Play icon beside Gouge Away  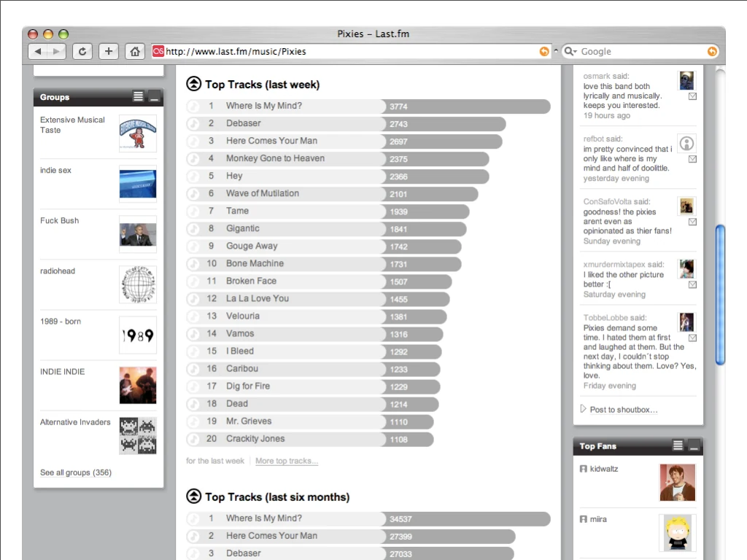coord(193,246)
